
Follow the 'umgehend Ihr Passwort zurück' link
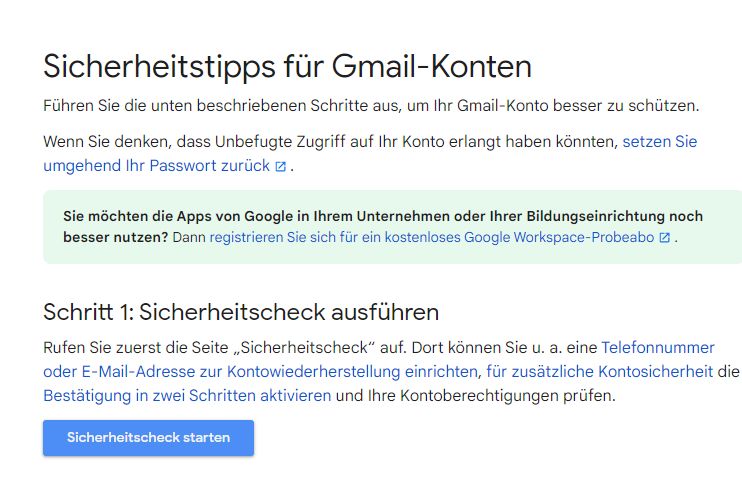[157, 166]
